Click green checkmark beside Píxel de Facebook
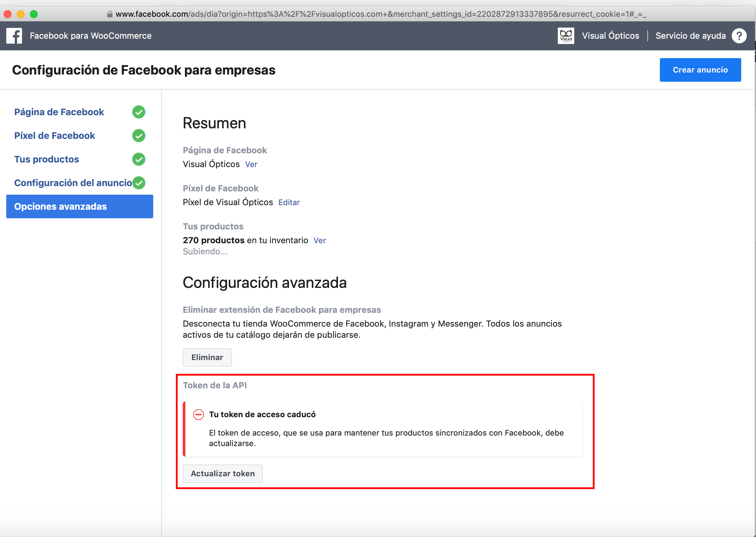756x537 pixels. pyautogui.click(x=139, y=136)
